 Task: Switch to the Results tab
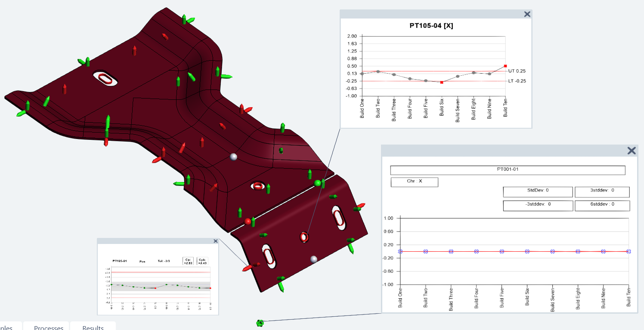(93, 327)
